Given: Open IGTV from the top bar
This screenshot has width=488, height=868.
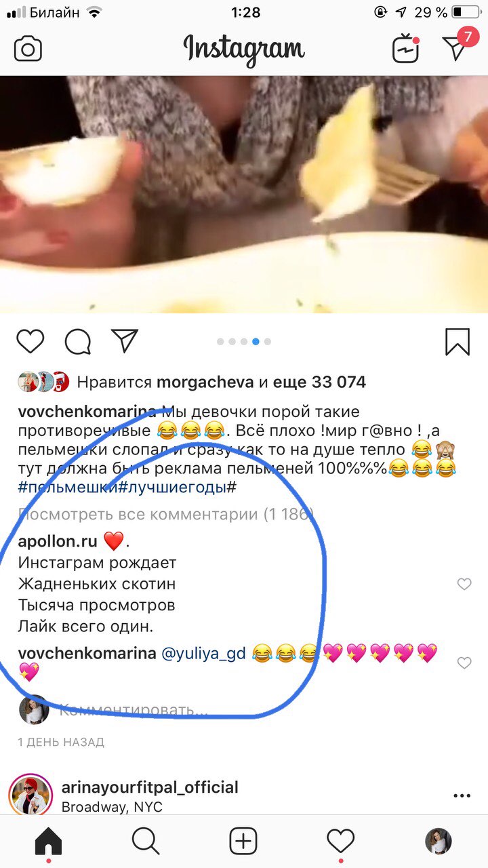Looking at the screenshot, I should point(406,49).
